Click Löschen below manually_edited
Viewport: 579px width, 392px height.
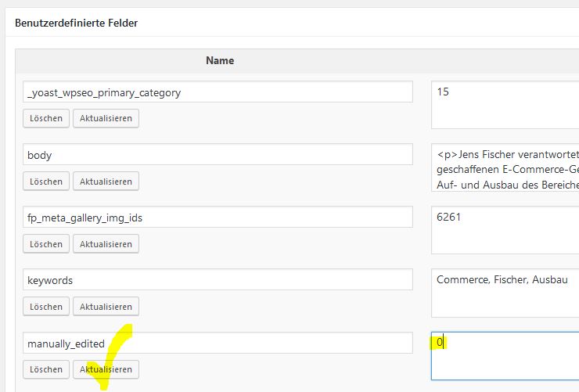pos(46,369)
